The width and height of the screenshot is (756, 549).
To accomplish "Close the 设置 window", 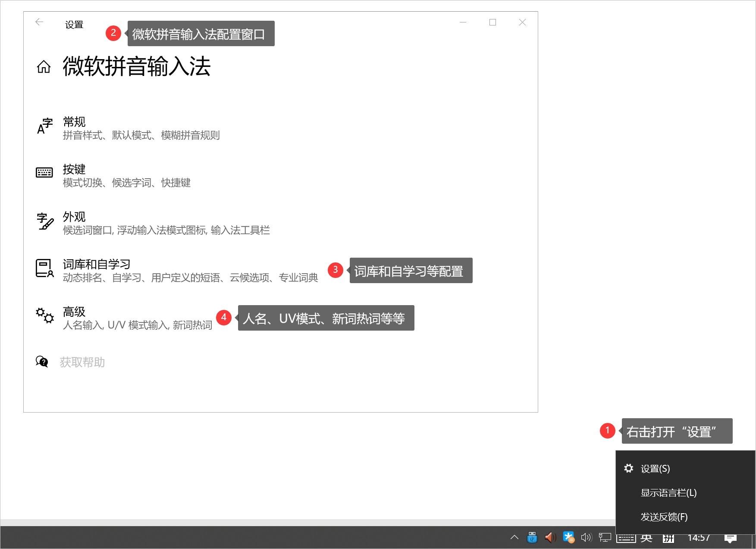I will (x=522, y=22).
